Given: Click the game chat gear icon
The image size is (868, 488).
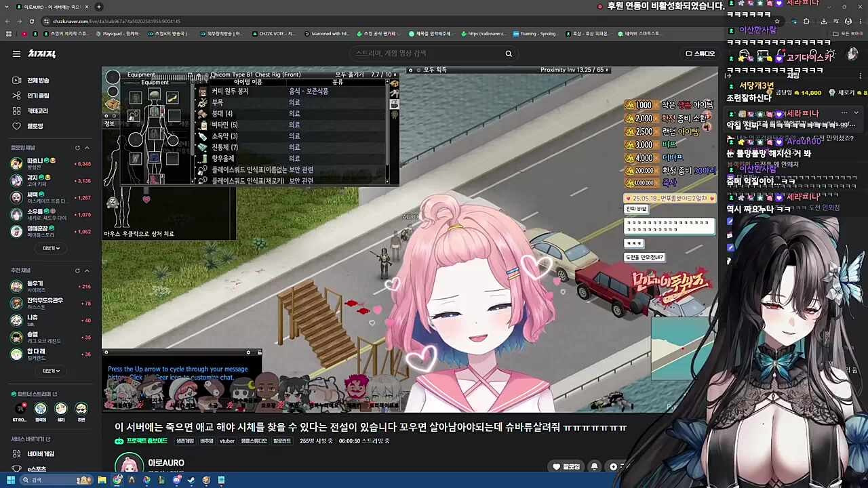Looking at the screenshot, I should click(x=249, y=352).
